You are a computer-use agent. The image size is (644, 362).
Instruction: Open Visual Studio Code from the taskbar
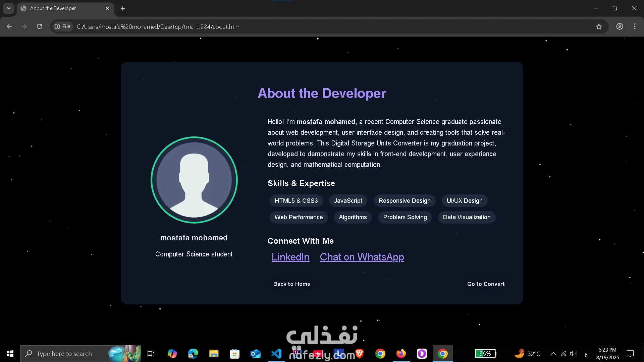coord(276,354)
